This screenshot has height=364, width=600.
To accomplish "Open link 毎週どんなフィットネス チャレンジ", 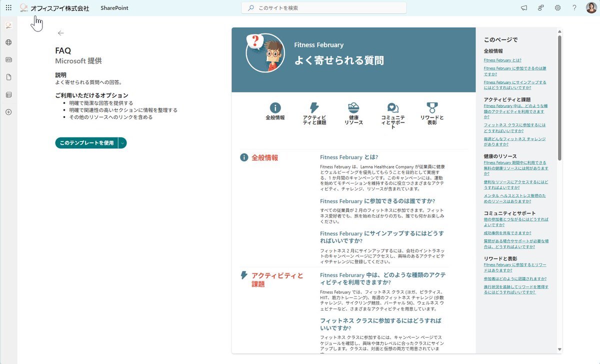I will (x=514, y=141).
